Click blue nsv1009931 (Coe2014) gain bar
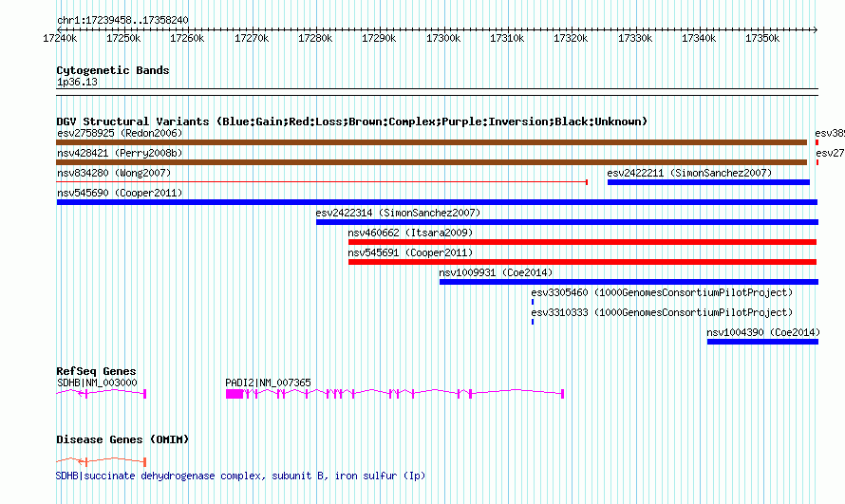 (629, 282)
